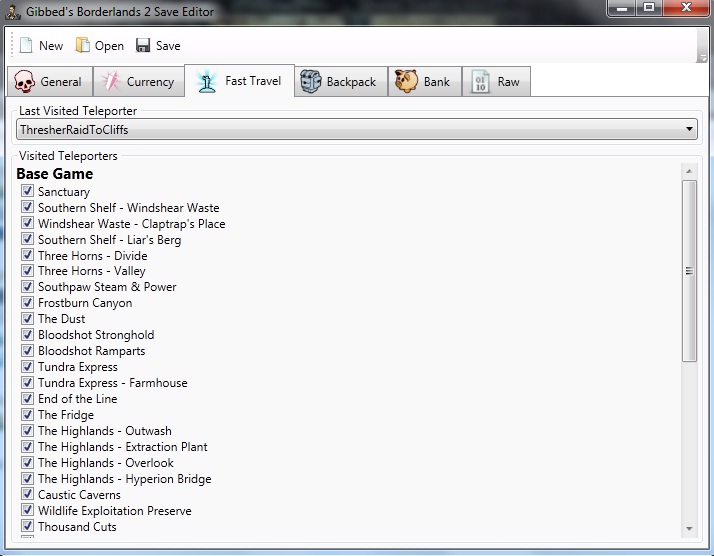Open the Bank tab
Image resolution: width=714 pixels, height=556 pixels.
425,82
